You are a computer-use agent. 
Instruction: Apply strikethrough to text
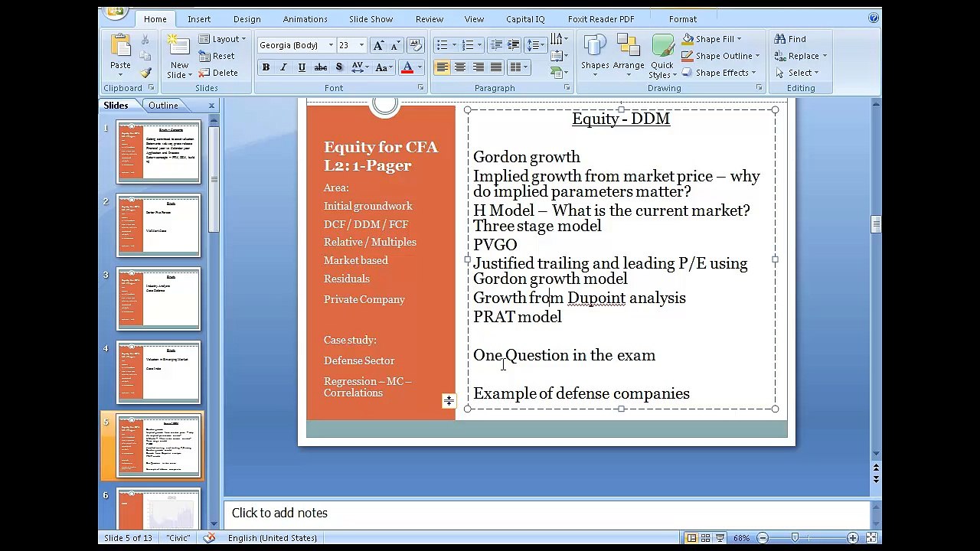320,67
